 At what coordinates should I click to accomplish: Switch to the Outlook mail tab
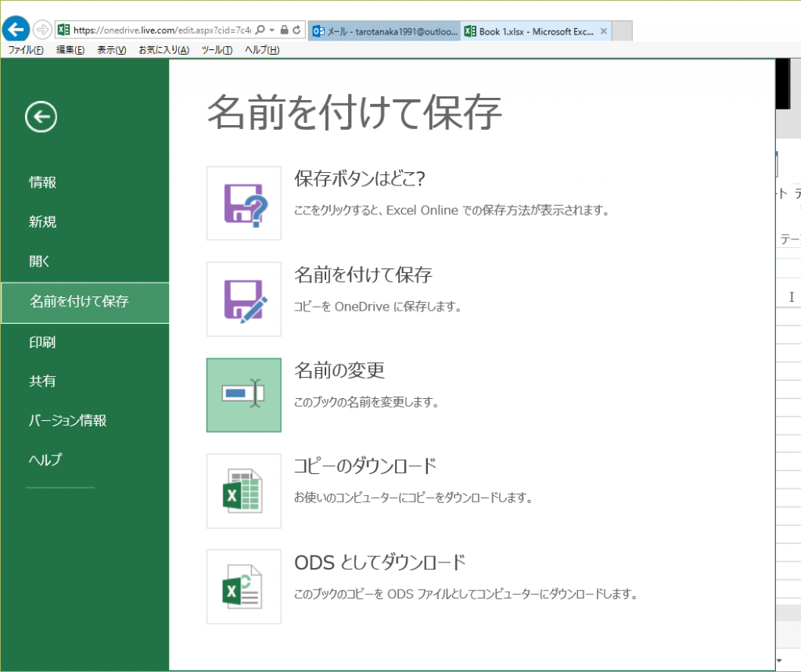[384, 31]
